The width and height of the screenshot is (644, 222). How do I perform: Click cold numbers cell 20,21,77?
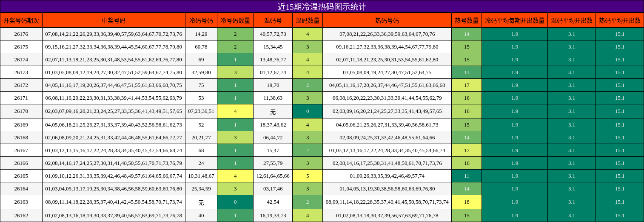click(201, 138)
